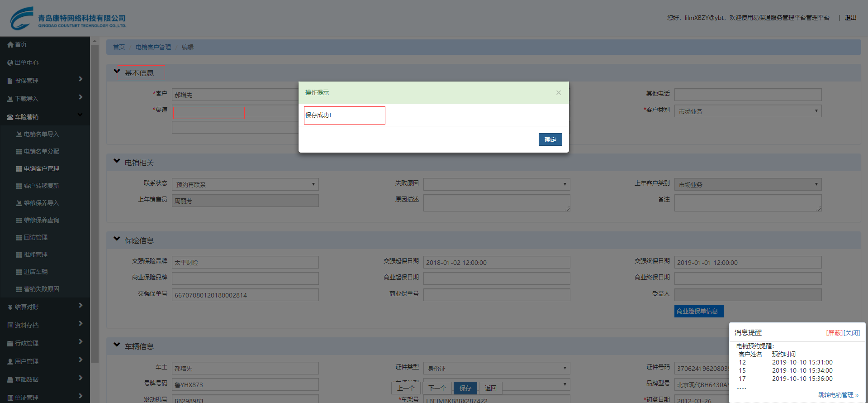Image resolution: width=868 pixels, height=403 pixels.
Task: Click the 退出 logout link
Action: (x=850, y=18)
